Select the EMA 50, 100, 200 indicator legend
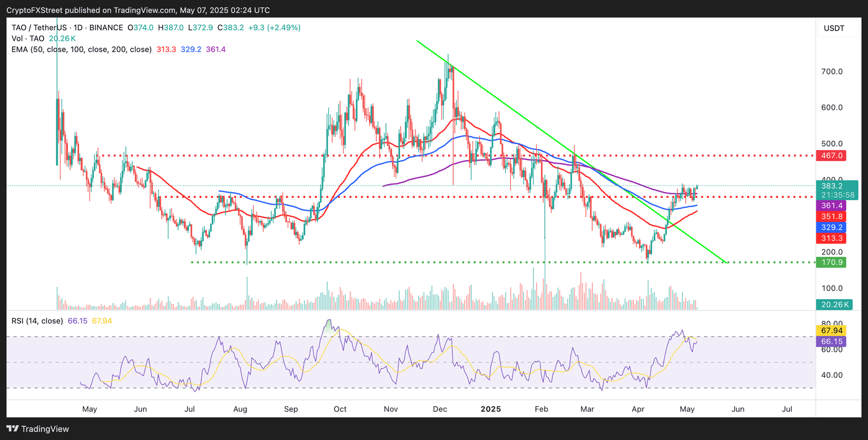868x440 pixels. [x=81, y=49]
